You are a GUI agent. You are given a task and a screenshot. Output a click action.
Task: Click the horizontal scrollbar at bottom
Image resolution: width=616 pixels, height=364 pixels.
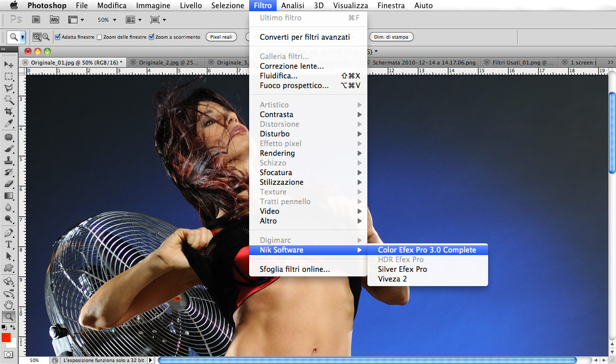[367, 360]
